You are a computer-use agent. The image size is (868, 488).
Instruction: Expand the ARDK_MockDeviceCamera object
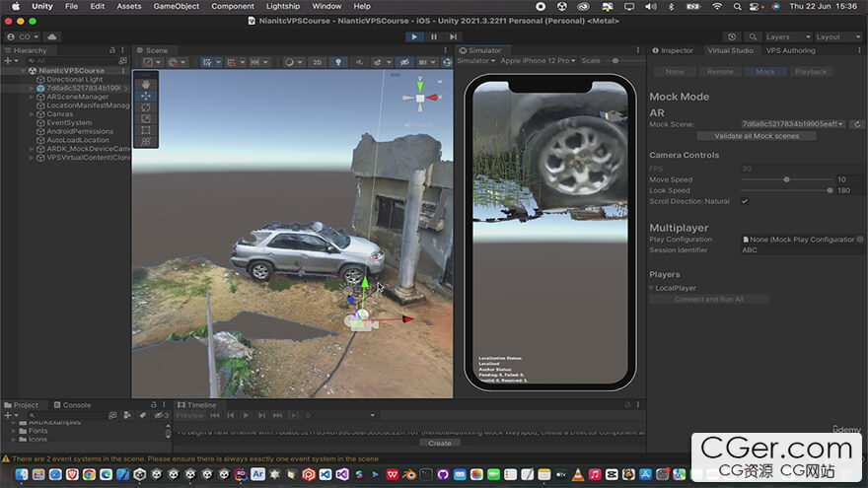(x=32, y=149)
